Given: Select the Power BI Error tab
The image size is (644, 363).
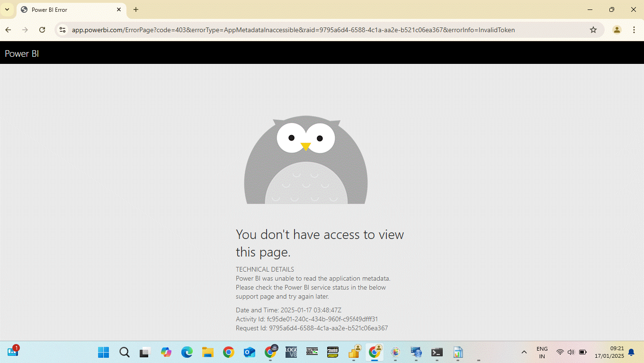Looking at the screenshot, I should click(66, 9).
